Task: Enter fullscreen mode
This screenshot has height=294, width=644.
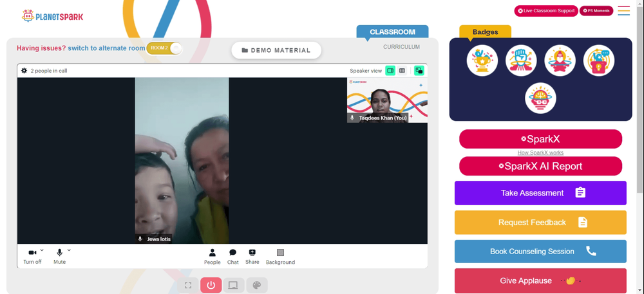Action: coord(188,285)
